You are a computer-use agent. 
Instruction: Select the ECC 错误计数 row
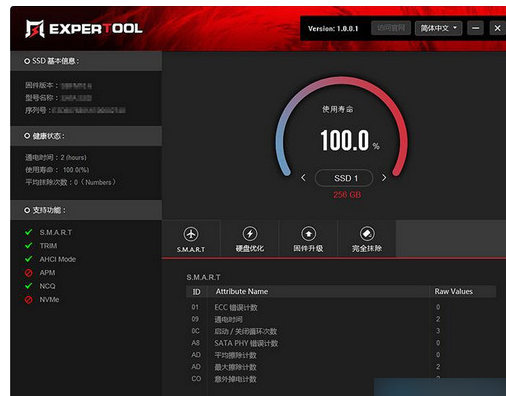[x=341, y=307]
